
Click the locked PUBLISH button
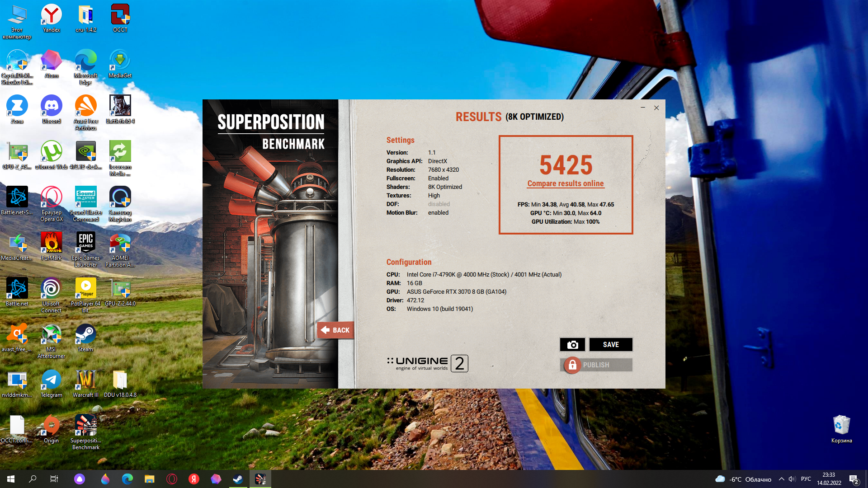click(x=596, y=365)
